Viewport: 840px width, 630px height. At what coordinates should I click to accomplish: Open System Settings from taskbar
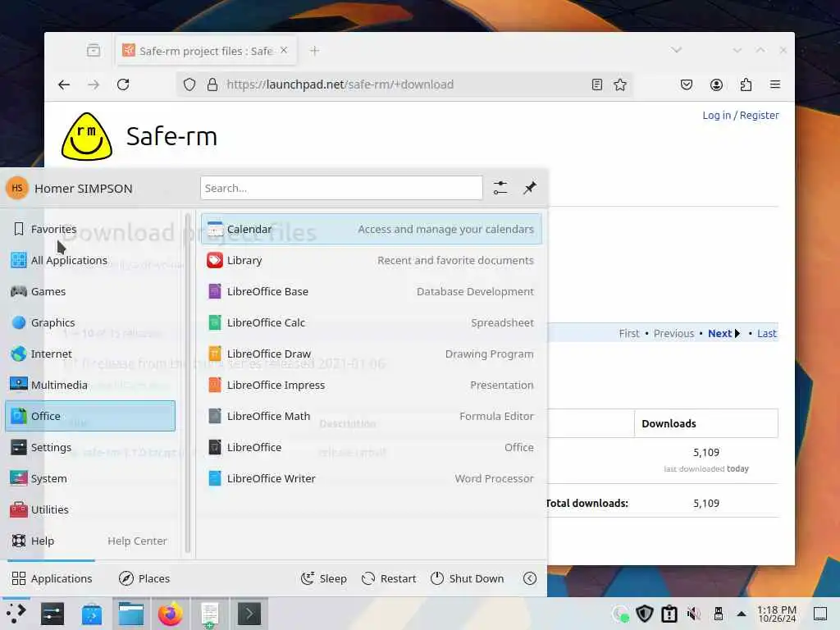click(x=52, y=614)
